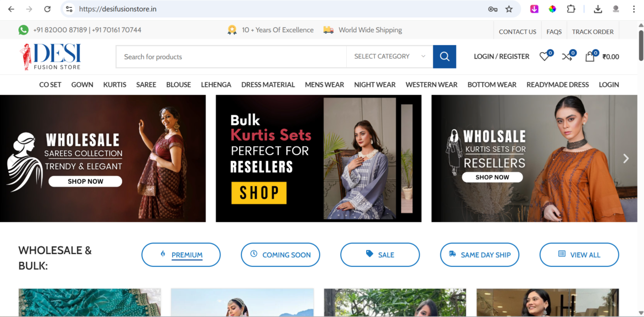Select the Same Day Ship tab
The image size is (644, 317).
[x=480, y=255]
